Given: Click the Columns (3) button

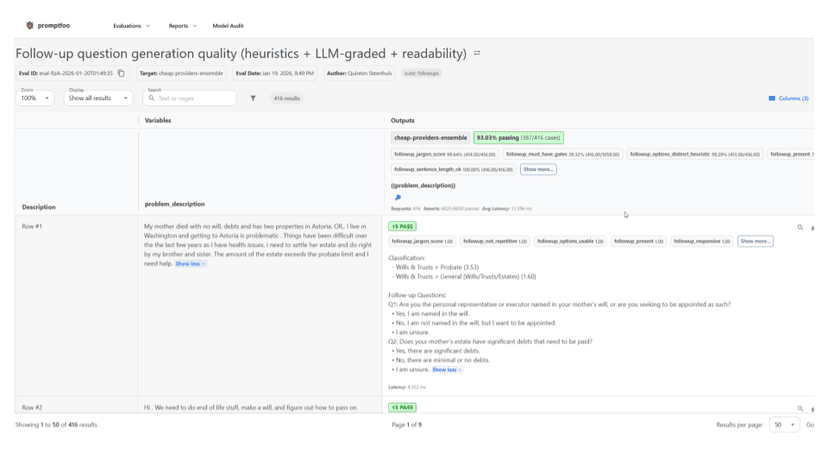Looking at the screenshot, I should click(788, 98).
